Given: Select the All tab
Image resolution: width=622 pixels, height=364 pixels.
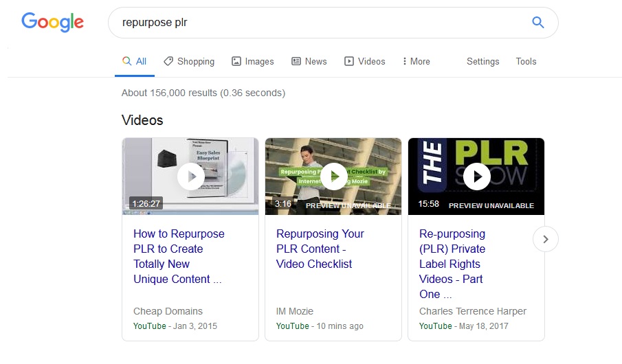Looking at the screenshot, I should [x=135, y=61].
